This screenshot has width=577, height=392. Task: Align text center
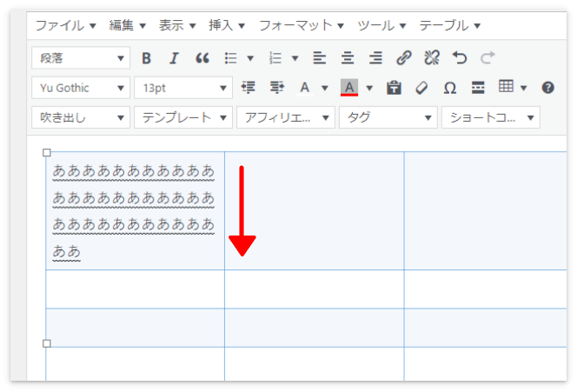pos(348,58)
